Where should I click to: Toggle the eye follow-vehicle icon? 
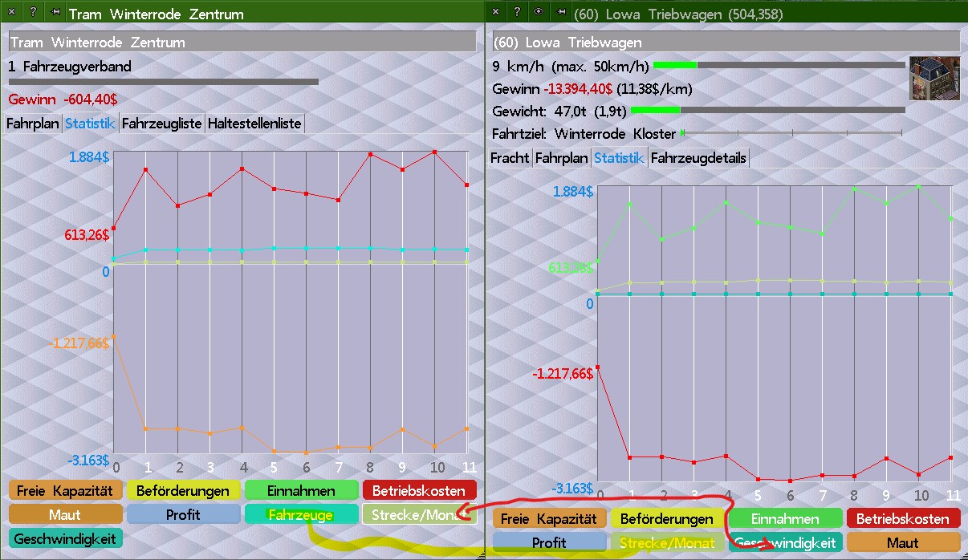[539, 13]
